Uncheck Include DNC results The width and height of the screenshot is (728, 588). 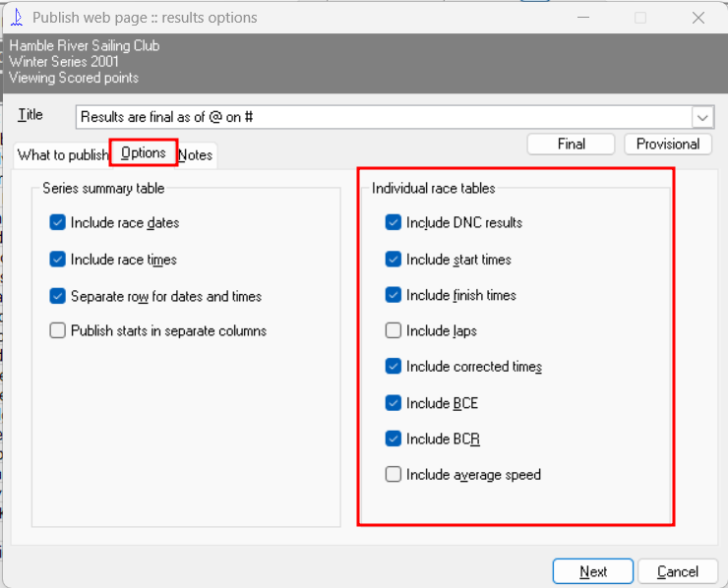pos(394,222)
